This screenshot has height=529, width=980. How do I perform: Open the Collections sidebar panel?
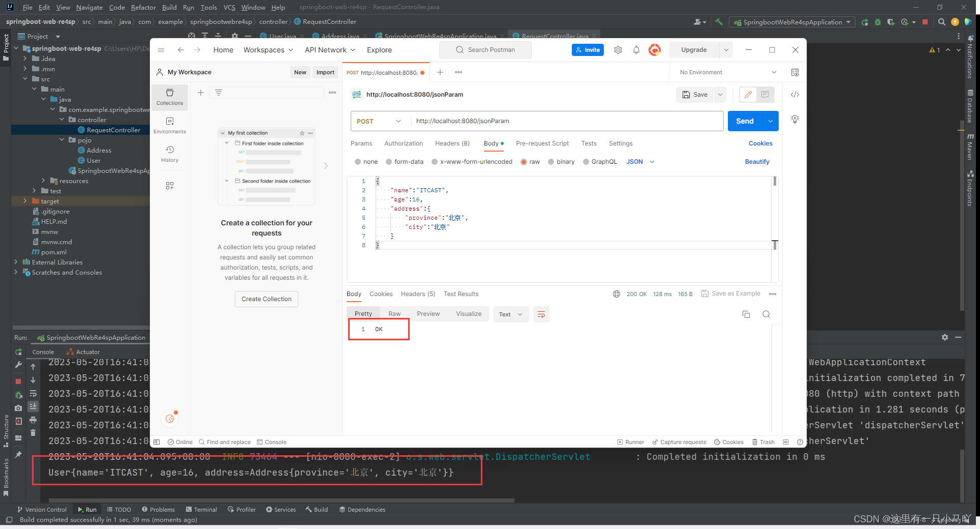[170, 97]
